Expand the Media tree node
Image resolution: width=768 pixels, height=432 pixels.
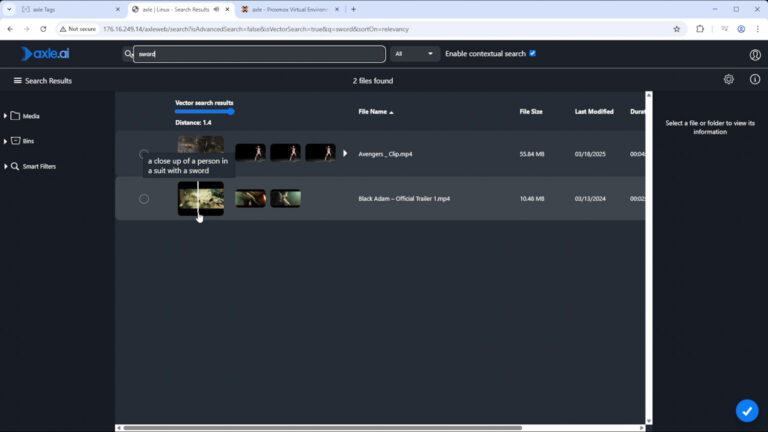[x=5, y=116]
